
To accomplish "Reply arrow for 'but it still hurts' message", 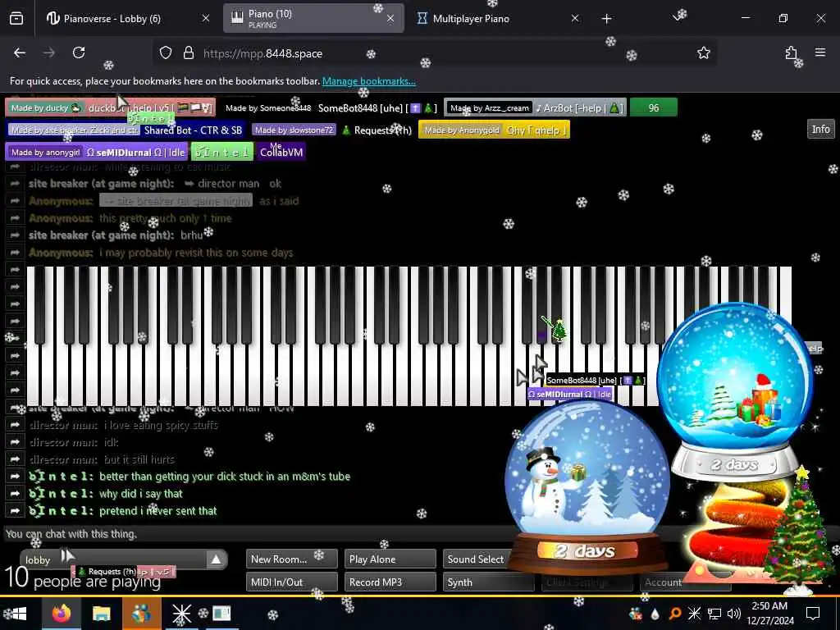I will coord(15,459).
